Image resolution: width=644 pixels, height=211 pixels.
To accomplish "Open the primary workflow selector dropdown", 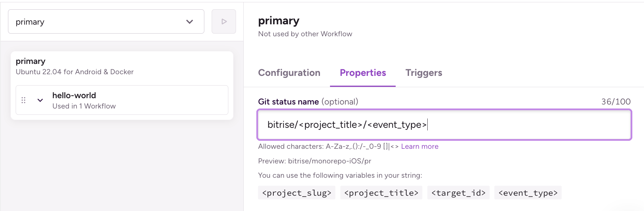I will tap(106, 22).
